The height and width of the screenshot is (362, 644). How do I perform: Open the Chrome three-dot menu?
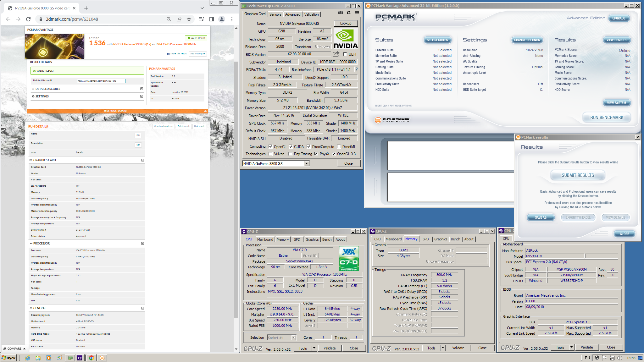(x=232, y=19)
